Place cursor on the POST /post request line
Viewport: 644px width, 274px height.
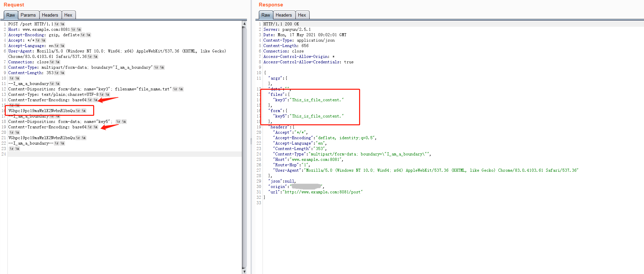(x=30, y=24)
